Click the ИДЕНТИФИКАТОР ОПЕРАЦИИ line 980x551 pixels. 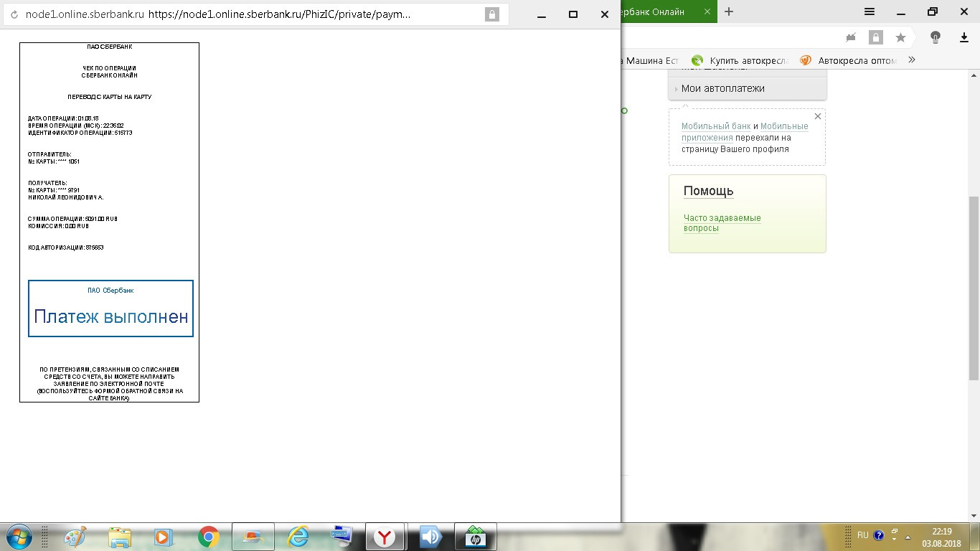pos(80,133)
